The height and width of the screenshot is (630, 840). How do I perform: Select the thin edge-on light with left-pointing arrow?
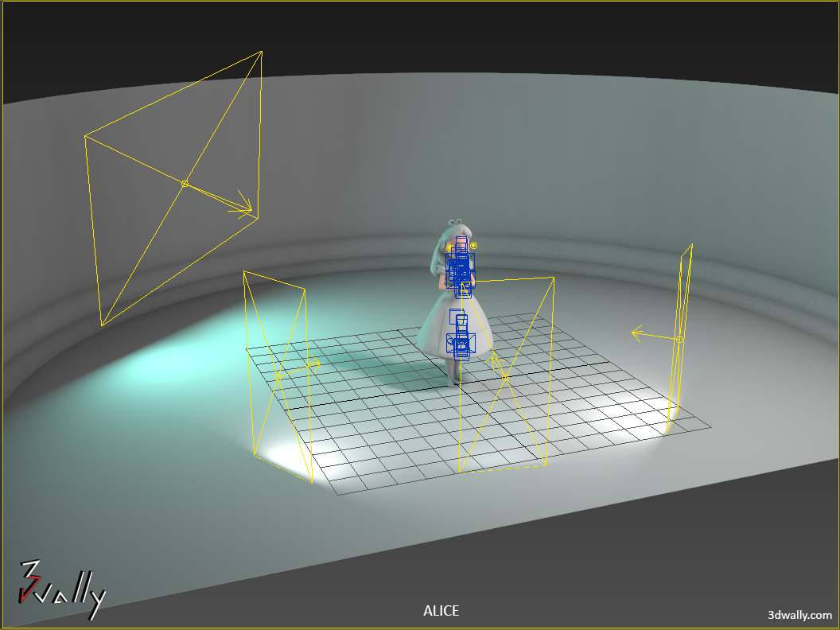click(679, 339)
